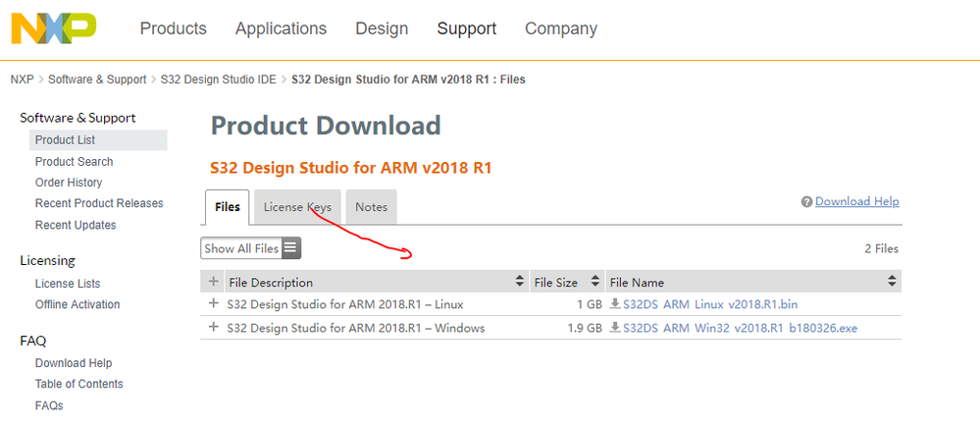Select Product List in the sidebar
Viewport: 980px width, 426px height.
98,140
